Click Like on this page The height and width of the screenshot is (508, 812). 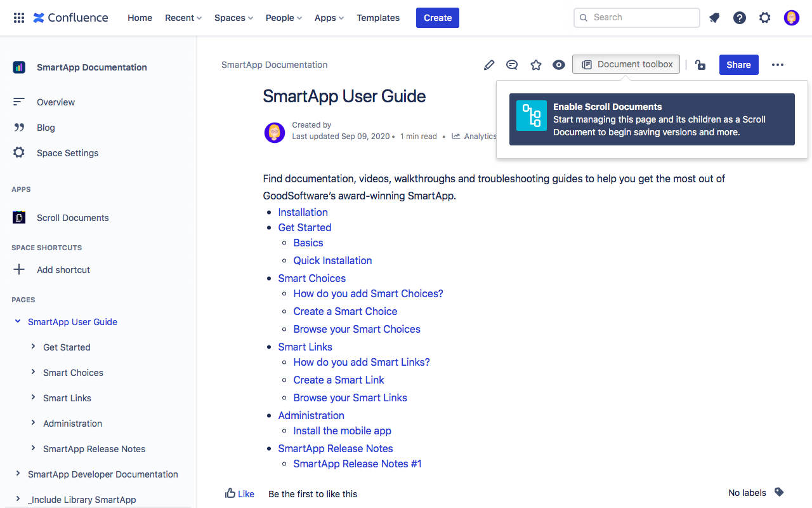coord(239,493)
